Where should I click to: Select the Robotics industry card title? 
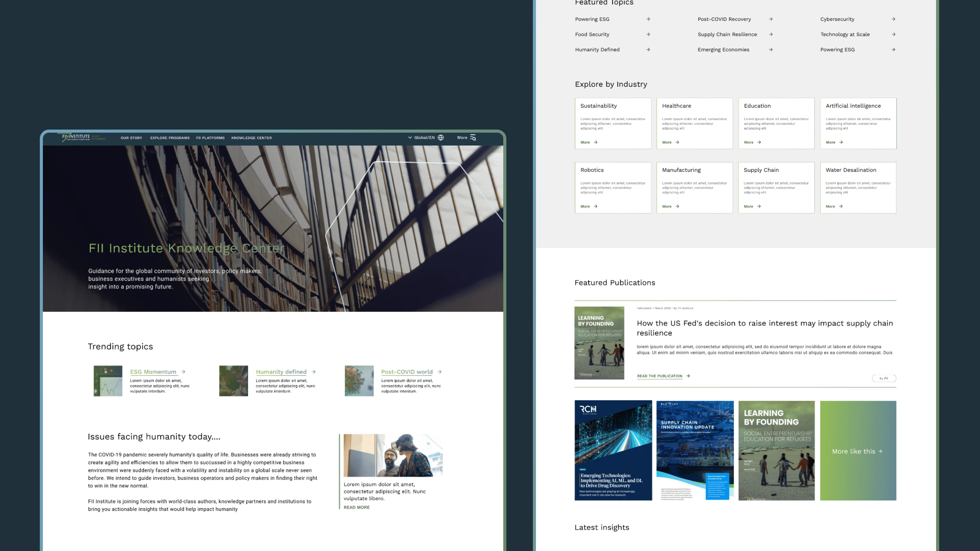click(592, 170)
